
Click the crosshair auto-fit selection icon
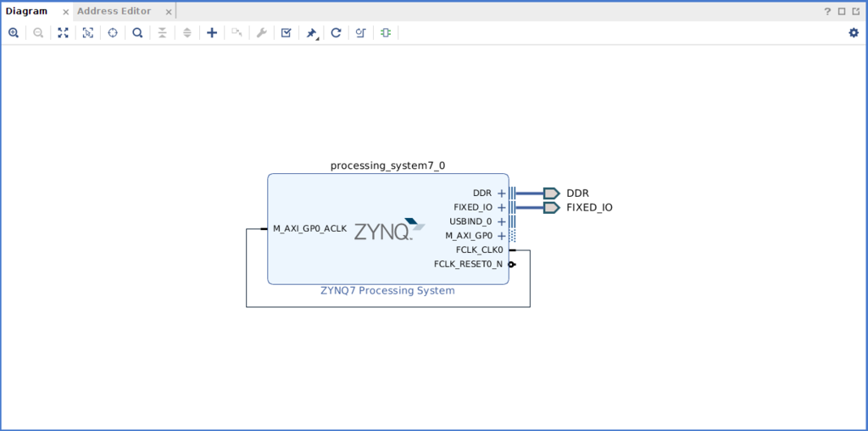click(113, 33)
